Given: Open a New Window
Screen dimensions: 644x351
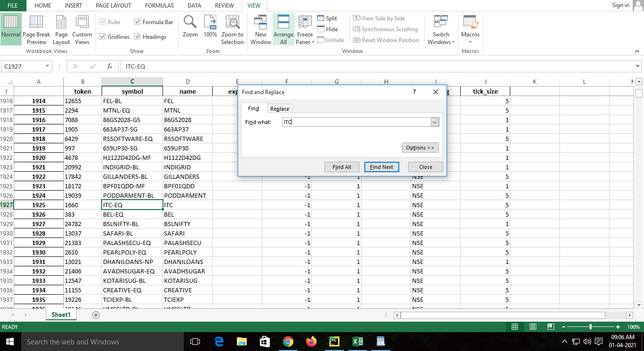Looking at the screenshot, I should tap(261, 29).
